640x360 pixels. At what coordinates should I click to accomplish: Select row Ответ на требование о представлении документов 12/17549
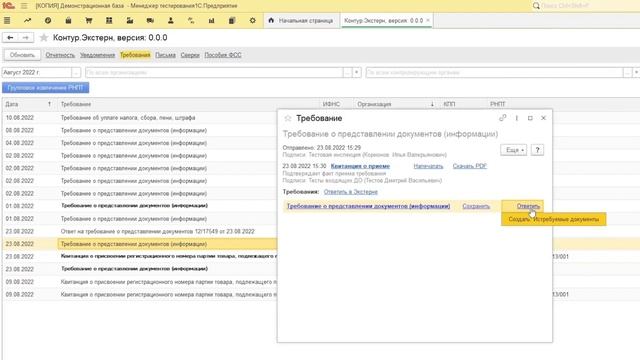(x=158, y=231)
